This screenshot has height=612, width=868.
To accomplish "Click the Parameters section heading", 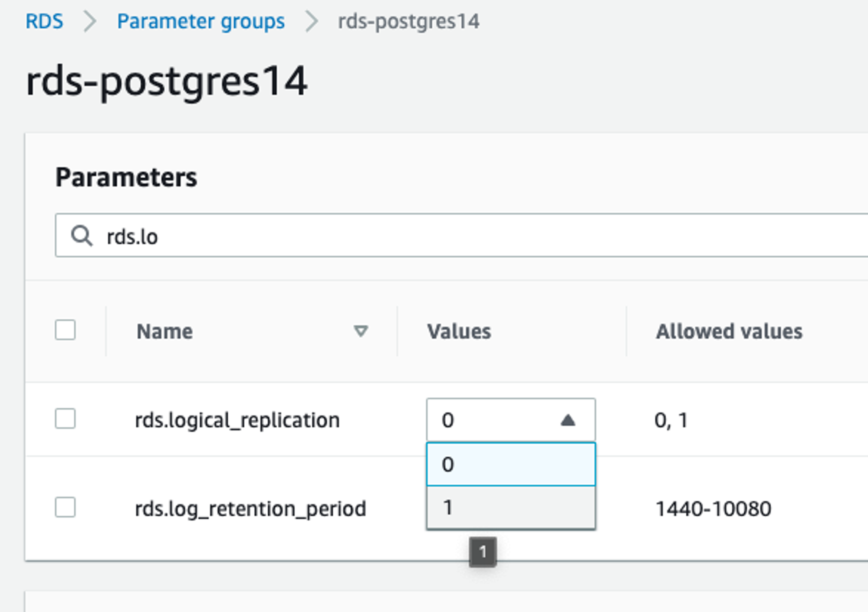I will [128, 176].
